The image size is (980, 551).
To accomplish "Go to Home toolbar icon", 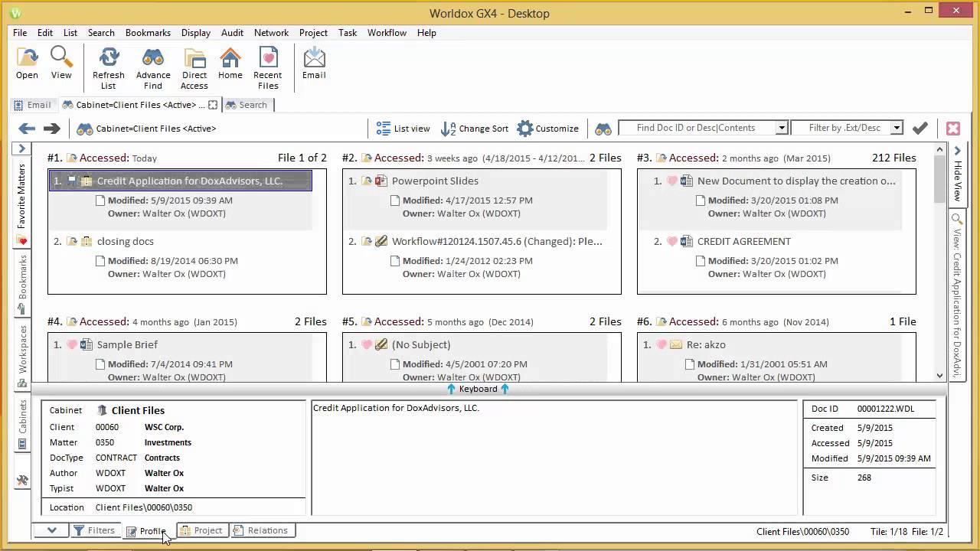I will tap(230, 63).
